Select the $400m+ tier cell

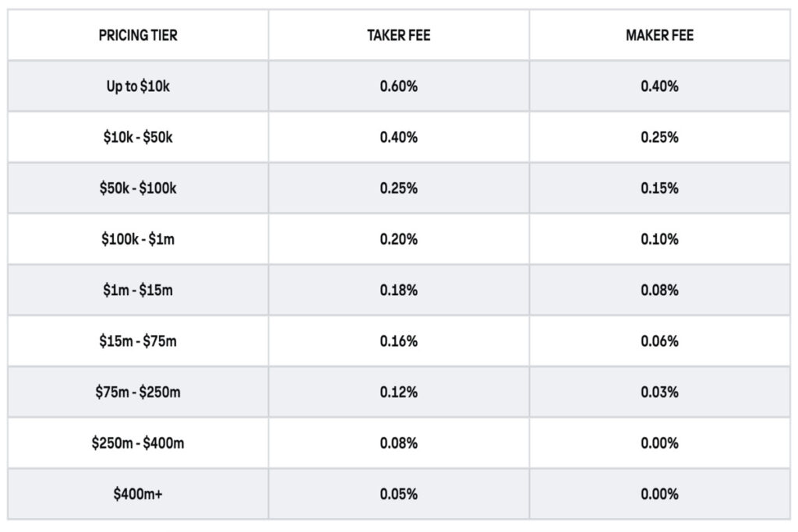(138, 494)
